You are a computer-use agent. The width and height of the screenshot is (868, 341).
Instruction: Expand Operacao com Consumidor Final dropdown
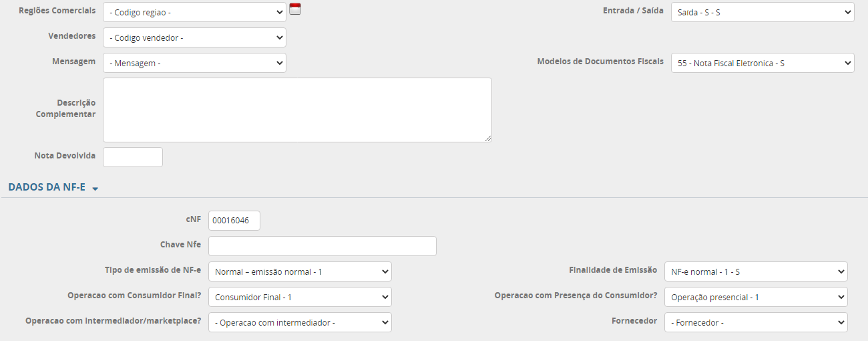point(300,297)
